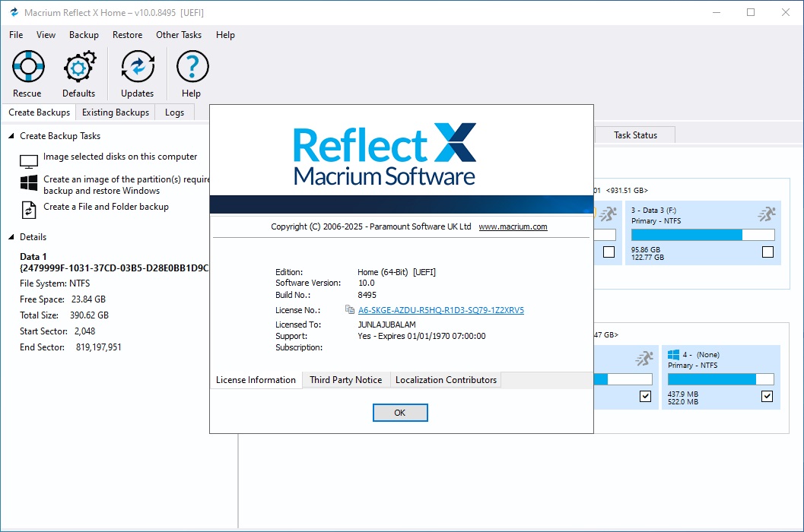Collapse the Create Backup Tasks section
This screenshot has width=804, height=532.
coord(11,136)
